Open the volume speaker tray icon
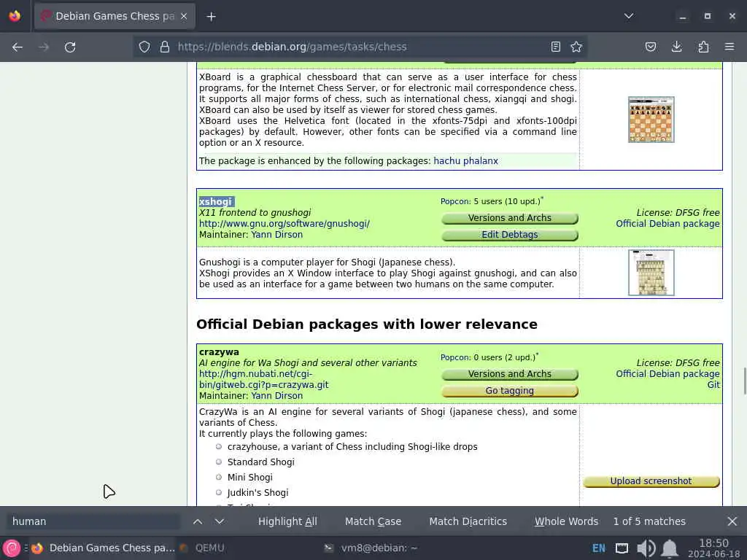The height and width of the screenshot is (560, 747). [x=646, y=548]
